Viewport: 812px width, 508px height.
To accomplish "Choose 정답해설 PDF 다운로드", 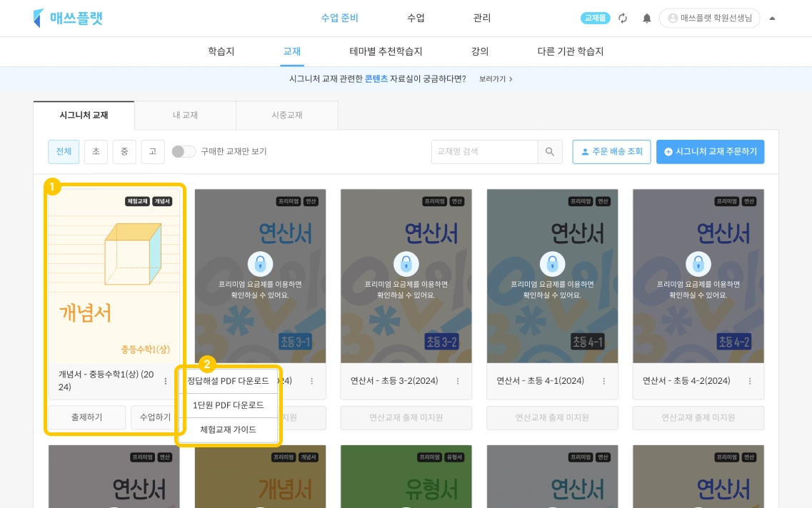I will tap(229, 381).
